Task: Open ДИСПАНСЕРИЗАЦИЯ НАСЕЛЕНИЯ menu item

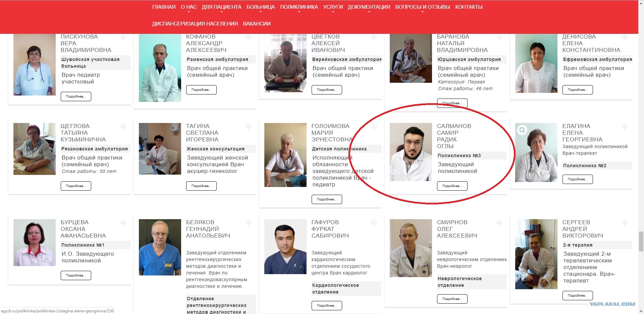Action: click(195, 24)
